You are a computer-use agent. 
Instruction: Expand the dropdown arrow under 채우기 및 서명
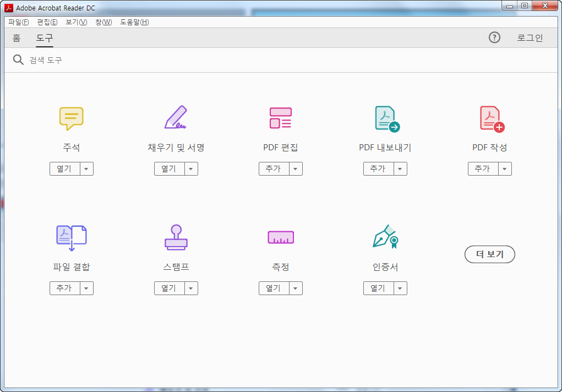191,169
